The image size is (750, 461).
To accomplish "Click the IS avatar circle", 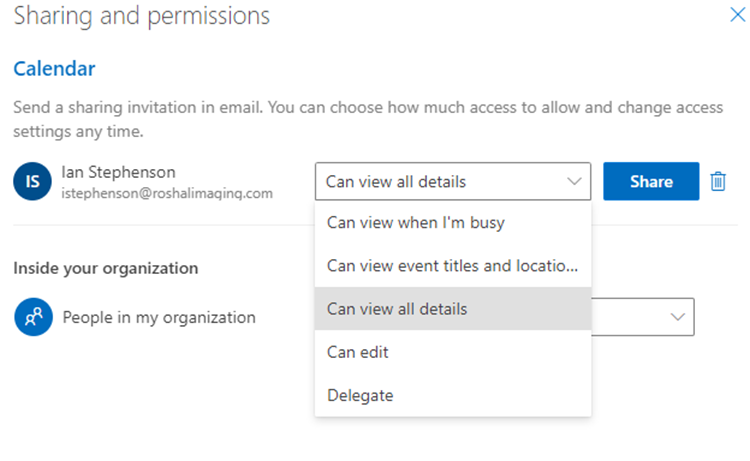I will [32, 181].
